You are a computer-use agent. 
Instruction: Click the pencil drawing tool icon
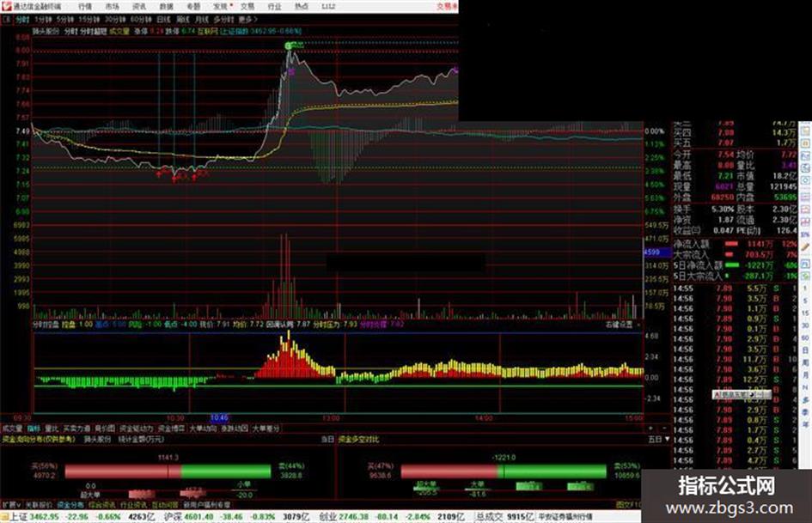pos(805,247)
